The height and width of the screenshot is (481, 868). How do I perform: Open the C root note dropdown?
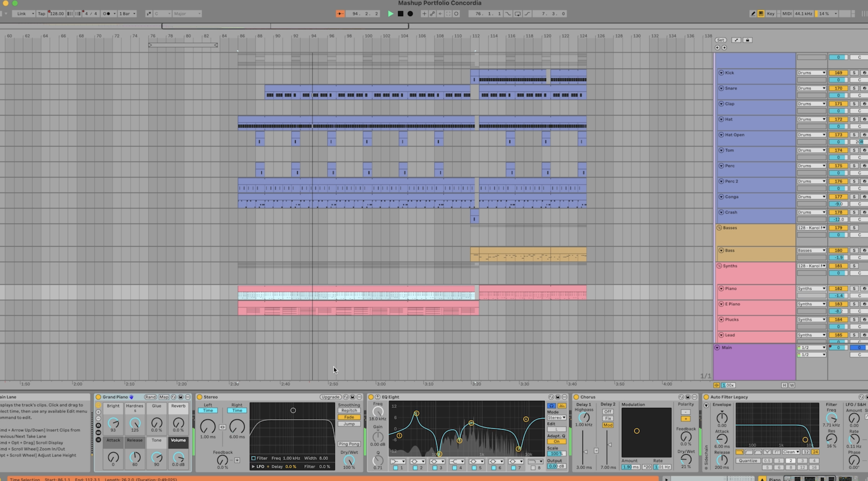162,13
